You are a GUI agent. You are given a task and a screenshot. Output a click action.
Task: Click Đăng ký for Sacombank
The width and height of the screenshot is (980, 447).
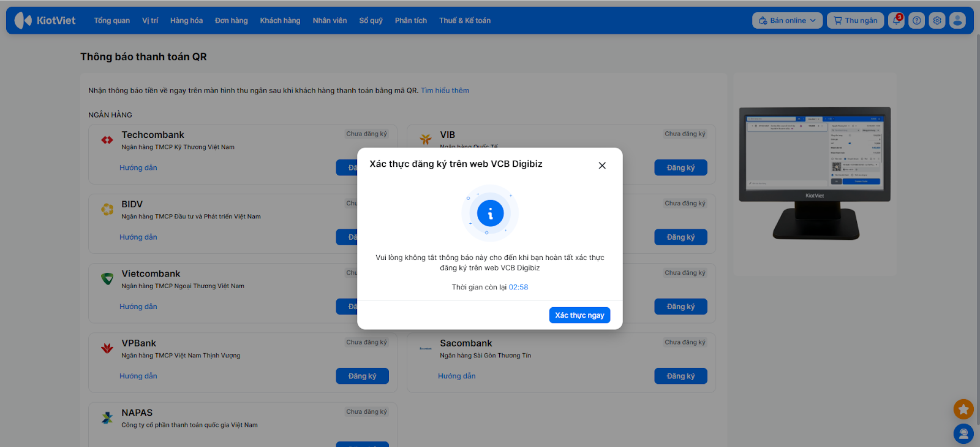[x=680, y=376]
